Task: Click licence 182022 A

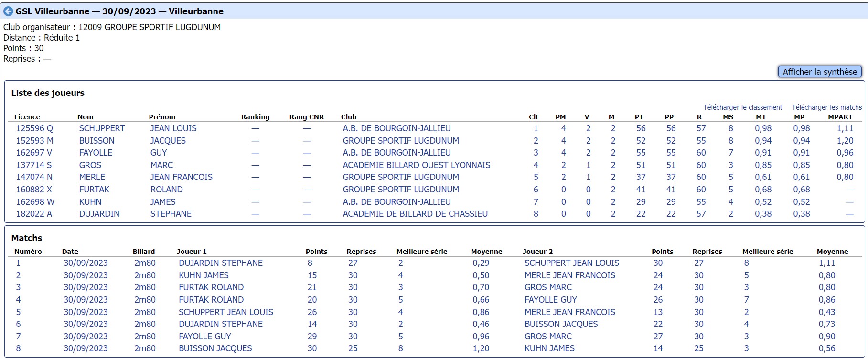Action: click(34, 214)
